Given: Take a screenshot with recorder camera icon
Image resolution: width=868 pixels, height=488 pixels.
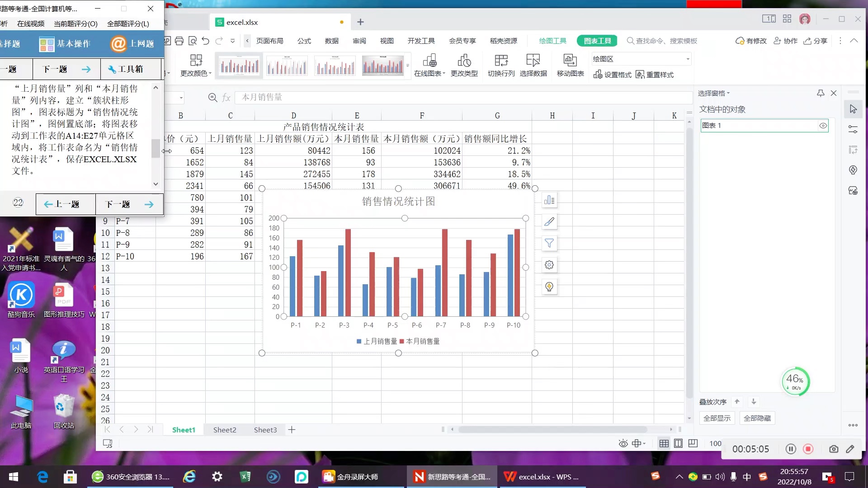Looking at the screenshot, I should click(834, 449).
